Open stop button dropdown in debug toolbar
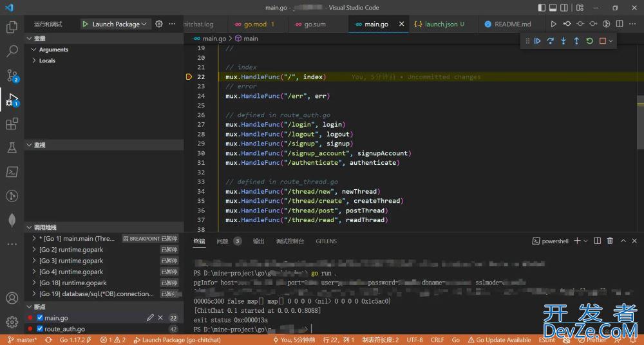The width and height of the screenshot is (644, 345). 611,41
